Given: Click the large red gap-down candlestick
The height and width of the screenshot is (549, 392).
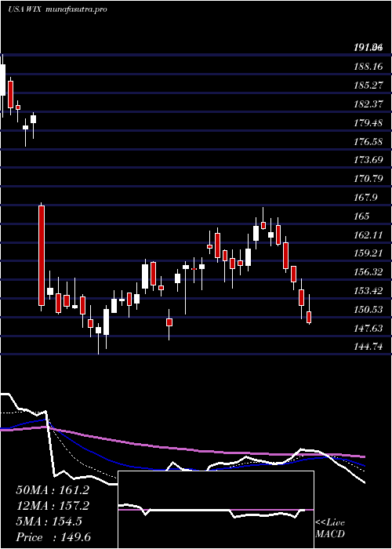Looking at the screenshot, I should [42, 256].
